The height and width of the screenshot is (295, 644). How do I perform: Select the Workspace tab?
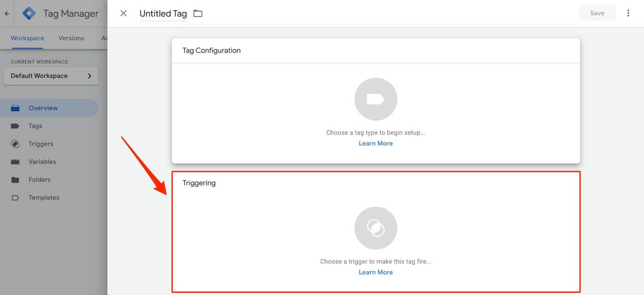[x=27, y=38]
